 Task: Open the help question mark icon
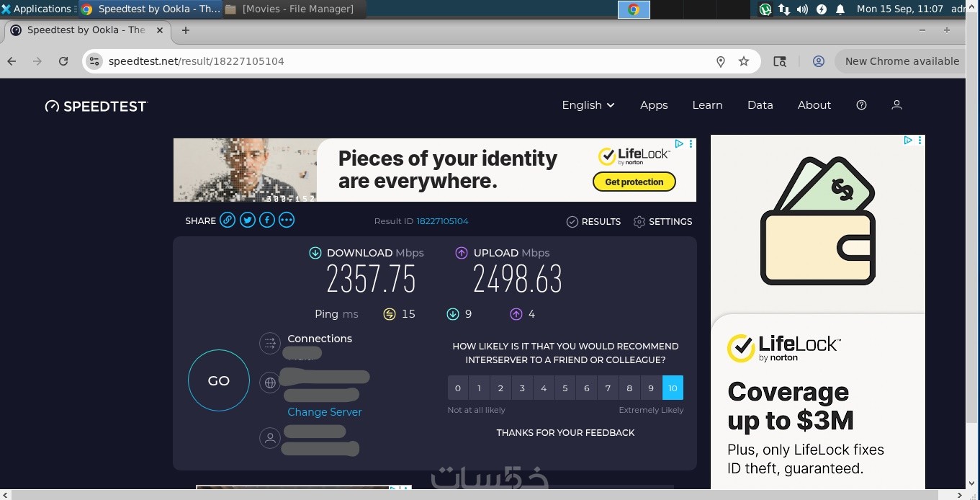click(861, 105)
